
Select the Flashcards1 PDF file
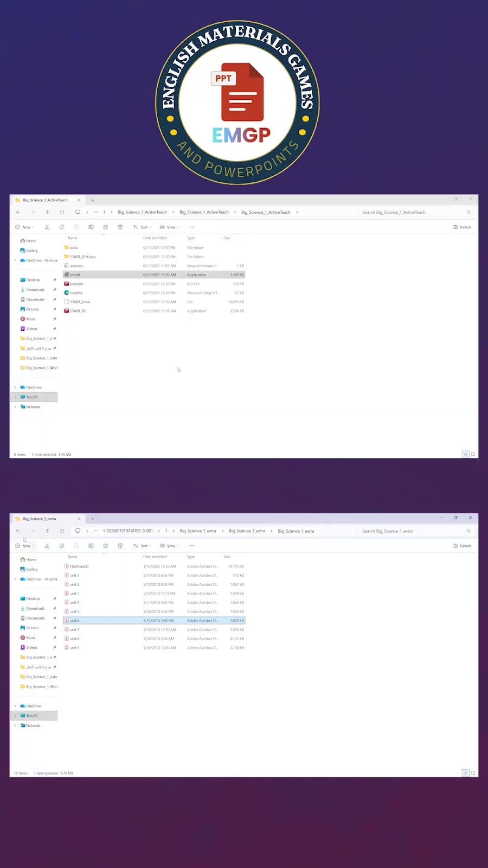click(154, 566)
